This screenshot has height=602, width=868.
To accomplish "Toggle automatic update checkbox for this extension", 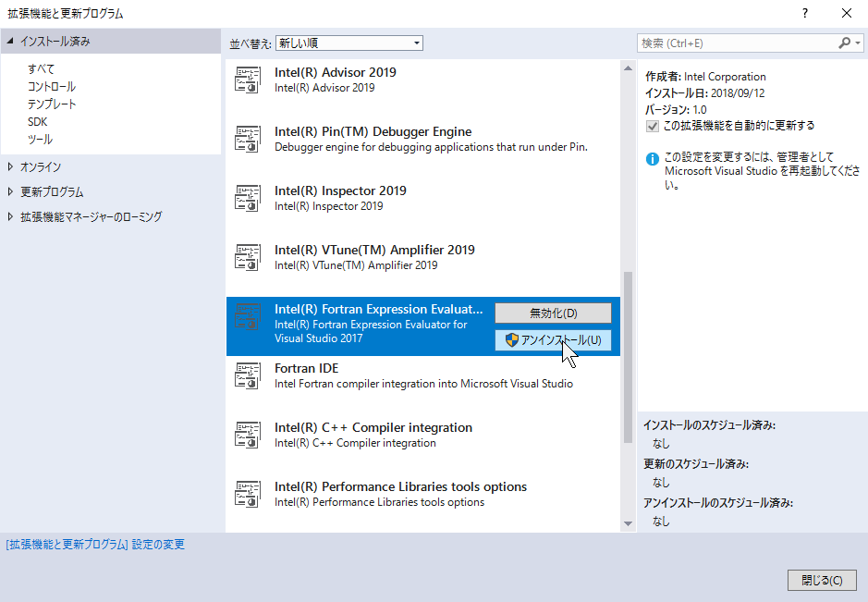I will (652, 126).
